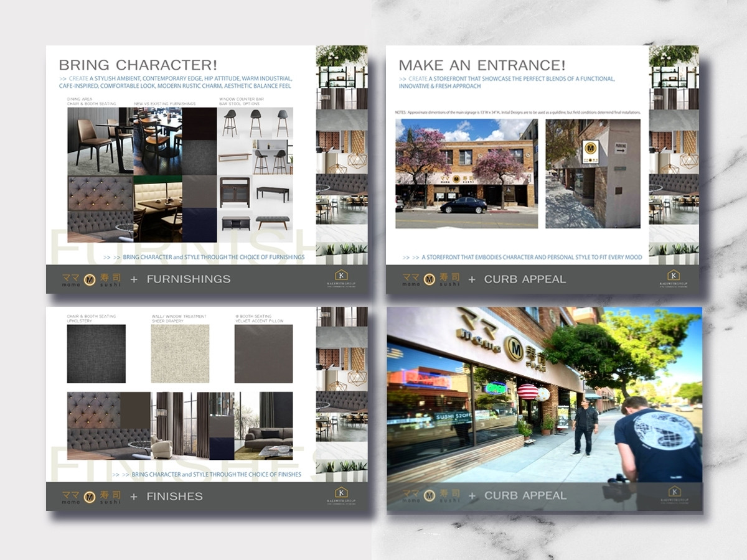
Task: Click the large gold M emblem on the storefront awning
Action: [x=514, y=348]
